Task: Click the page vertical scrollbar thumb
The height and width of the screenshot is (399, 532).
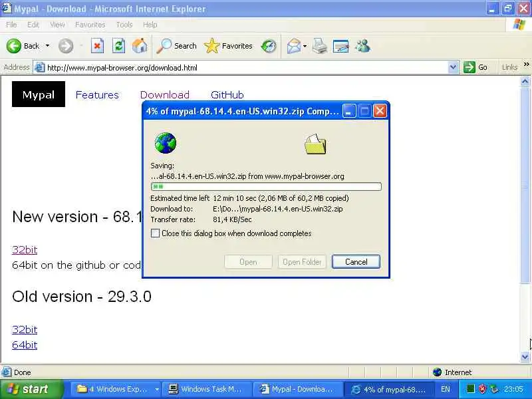Action: (525, 185)
